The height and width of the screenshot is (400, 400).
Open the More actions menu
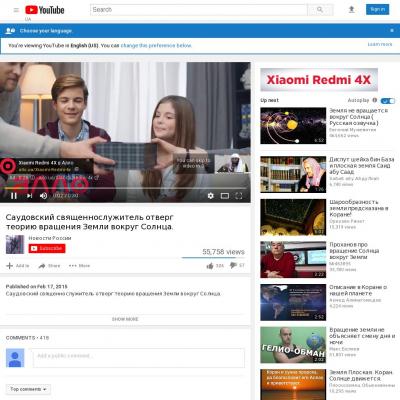79,266
